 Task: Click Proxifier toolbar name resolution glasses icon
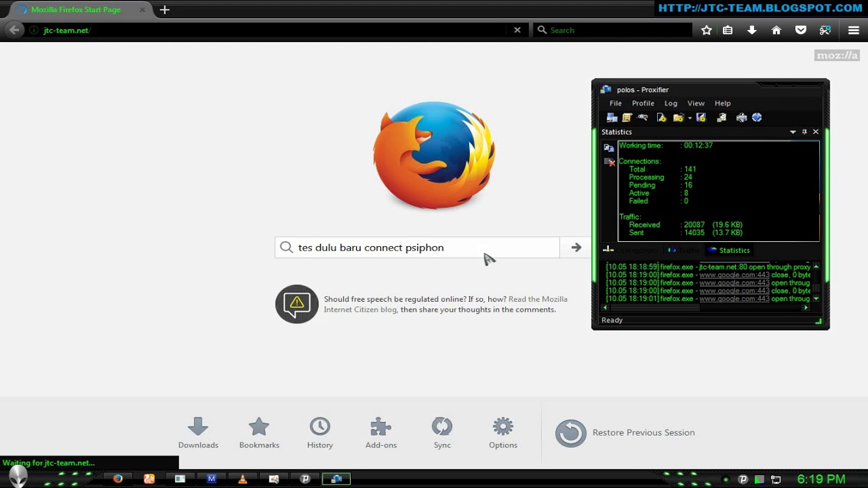[643, 117]
